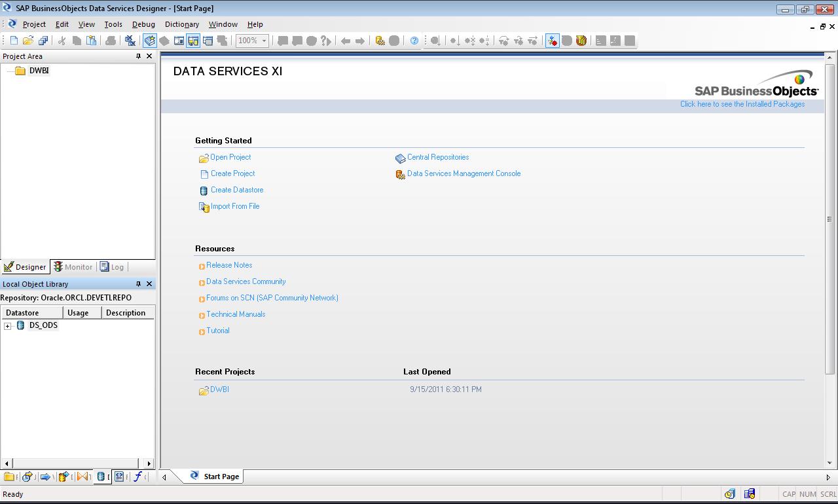Select the DWBI project folder in Project Area

(39, 71)
